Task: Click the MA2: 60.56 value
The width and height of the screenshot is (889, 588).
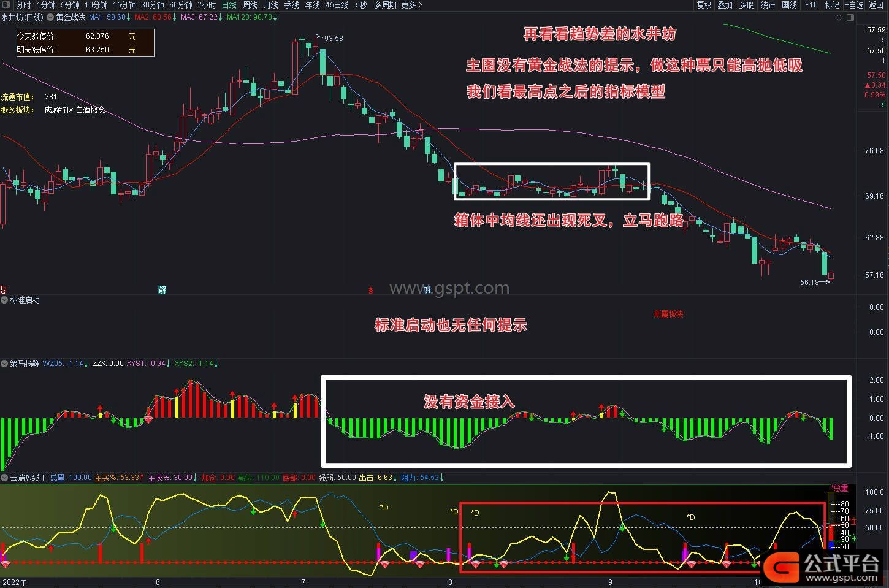Action: tap(155, 17)
